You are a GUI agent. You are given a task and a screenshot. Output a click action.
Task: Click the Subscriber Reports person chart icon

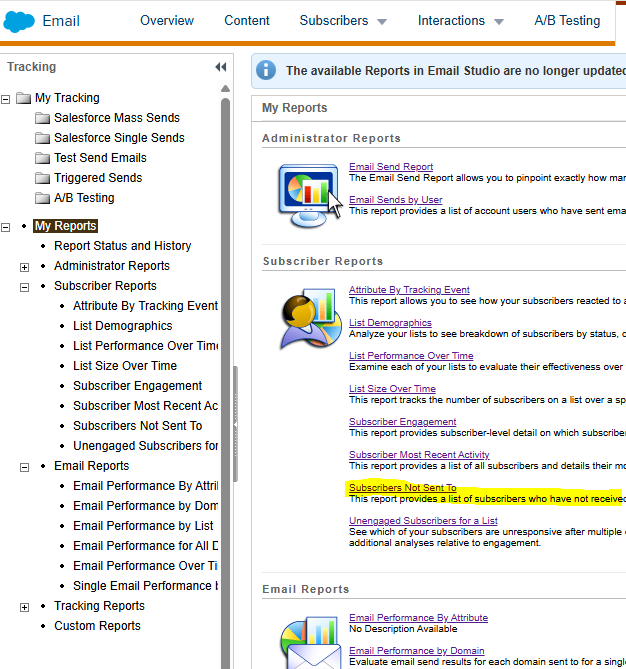click(311, 319)
